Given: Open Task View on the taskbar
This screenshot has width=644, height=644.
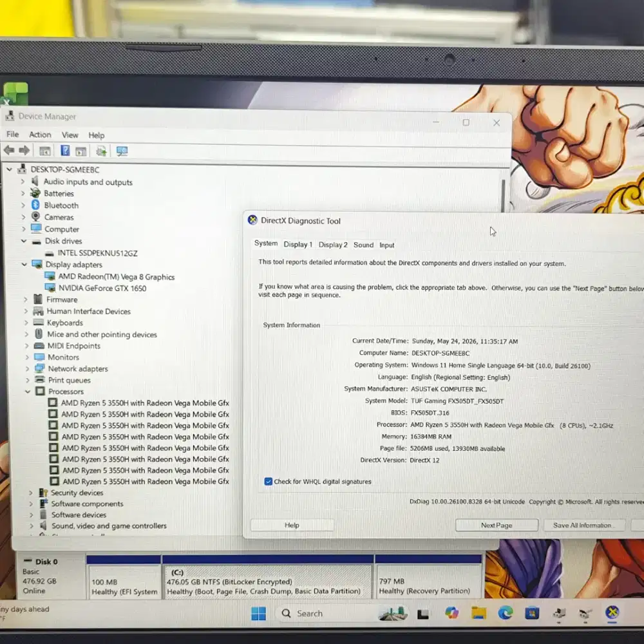Looking at the screenshot, I should click(x=423, y=614).
